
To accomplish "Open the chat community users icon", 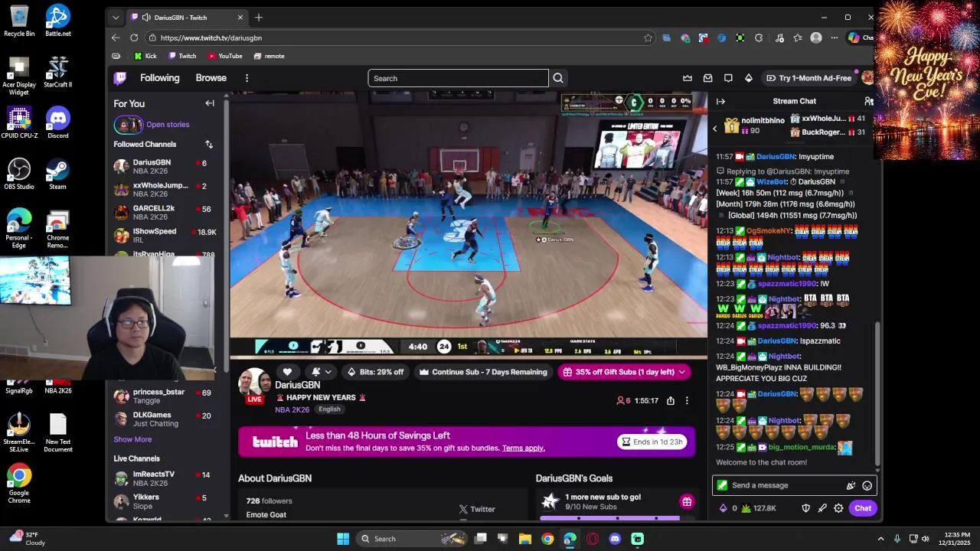I will [868, 101].
